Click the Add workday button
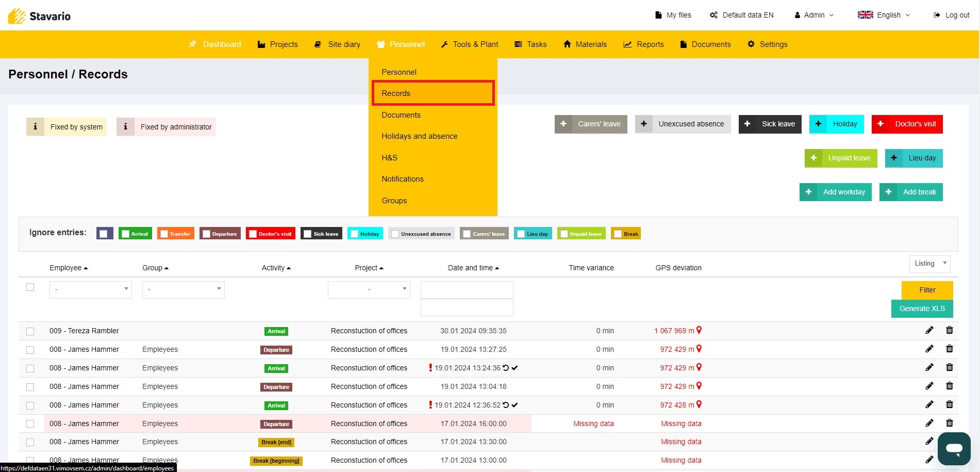Viewport: 980px width, 472px height. point(836,192)
